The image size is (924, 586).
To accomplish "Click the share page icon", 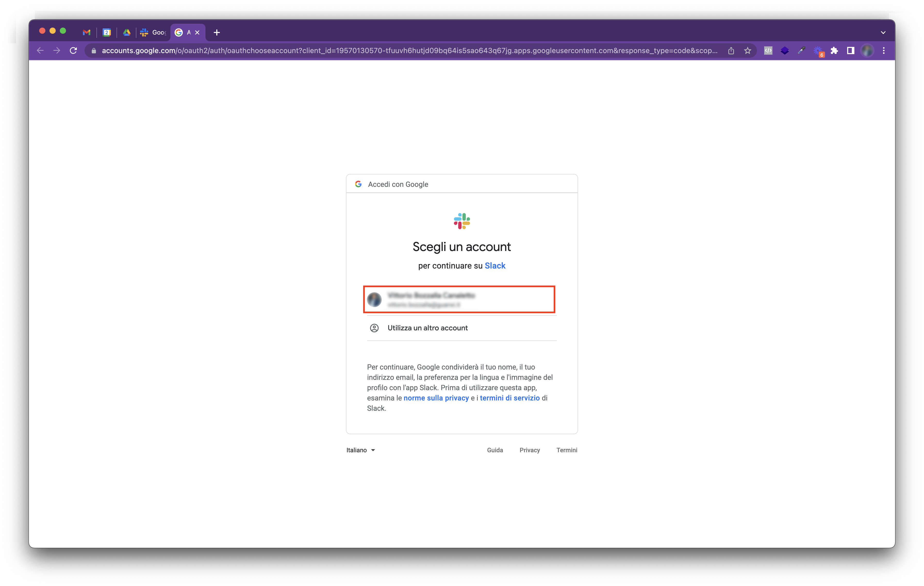I will tap(731, 51).
